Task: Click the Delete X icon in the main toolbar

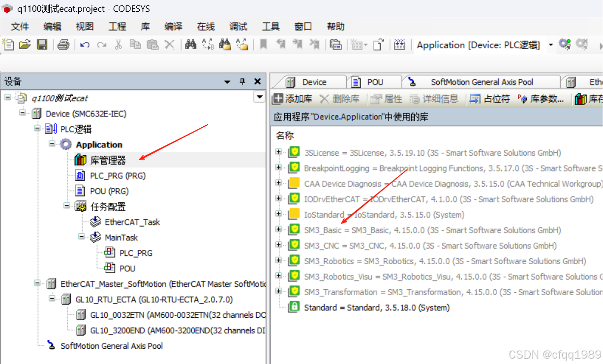Action: (169, 45)
